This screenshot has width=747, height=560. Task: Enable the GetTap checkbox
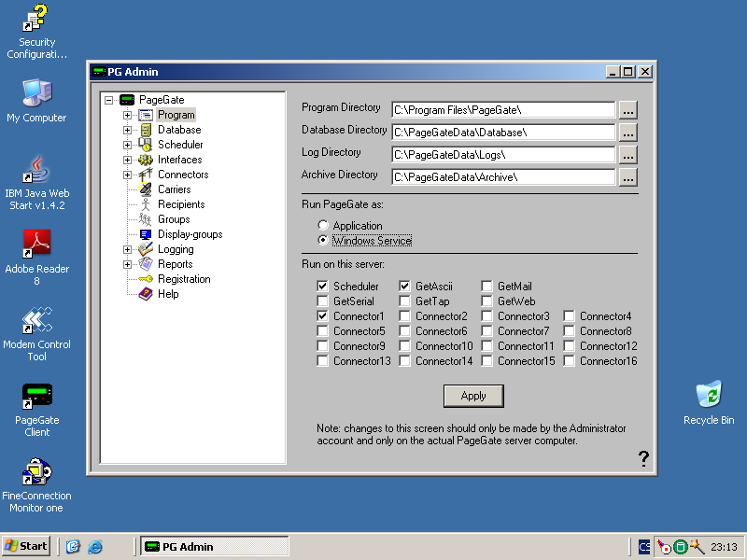point(404,301)
